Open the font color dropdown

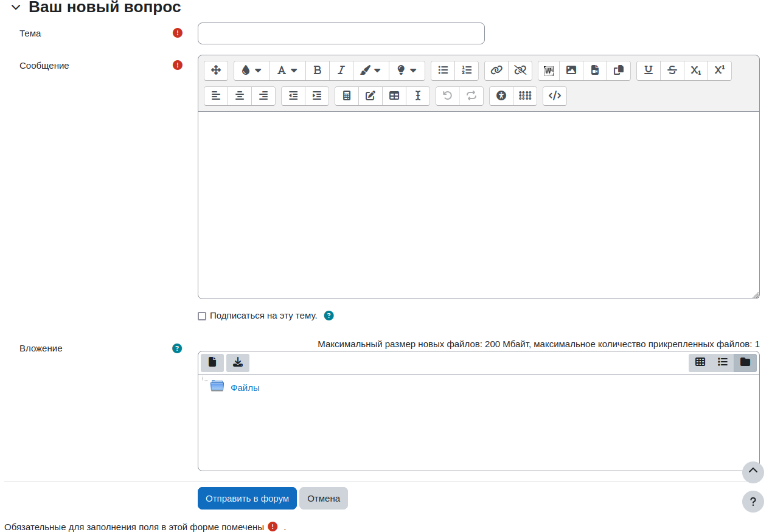[x=251, y=71]
